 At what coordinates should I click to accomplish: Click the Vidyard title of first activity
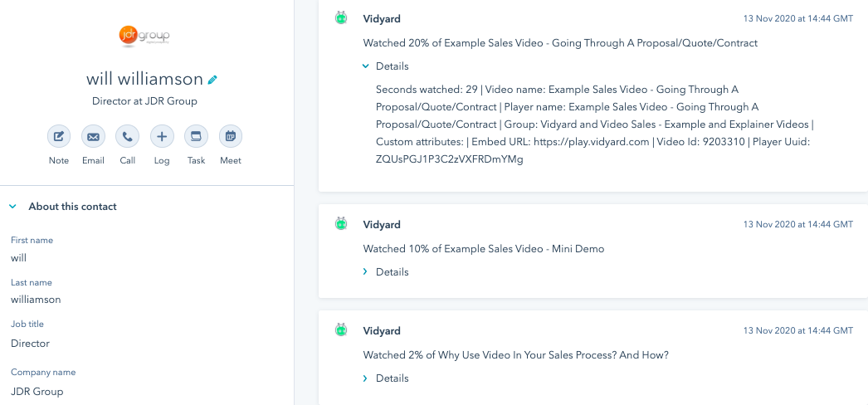click(382, 19)
